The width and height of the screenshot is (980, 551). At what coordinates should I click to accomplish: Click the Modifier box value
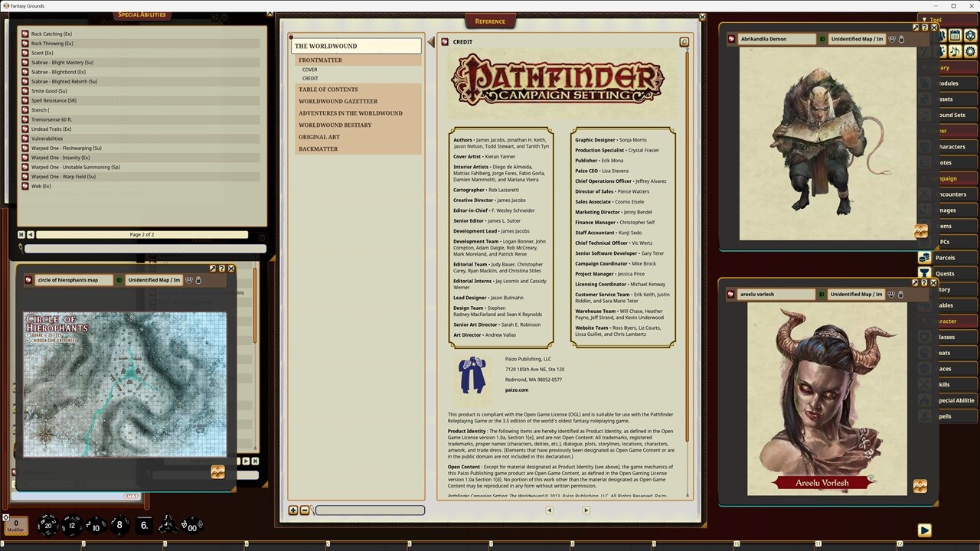tap(15, 525)
